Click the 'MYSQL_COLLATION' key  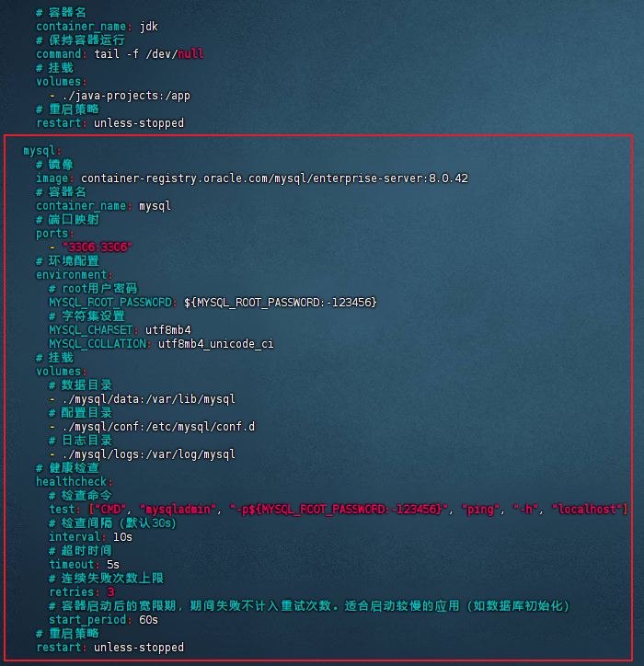[98, 344]
